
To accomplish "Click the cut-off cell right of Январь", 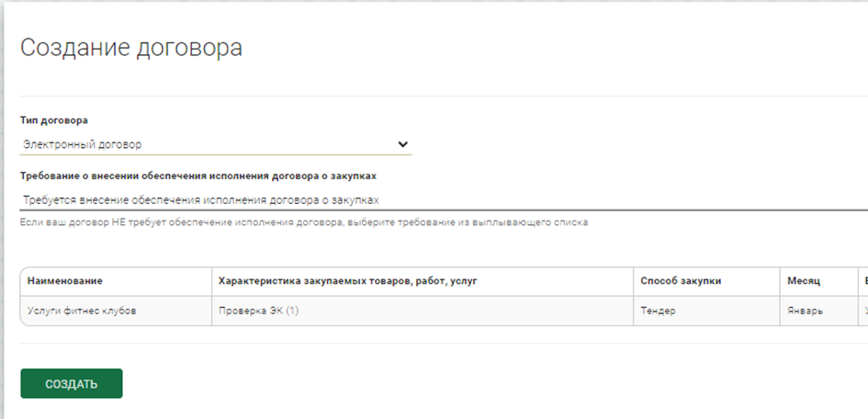I will point(863,311).
